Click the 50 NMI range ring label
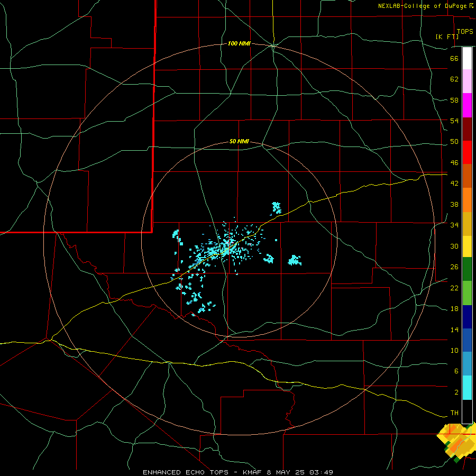The height and width of the screenshot is (476, 476). point(239,141)
